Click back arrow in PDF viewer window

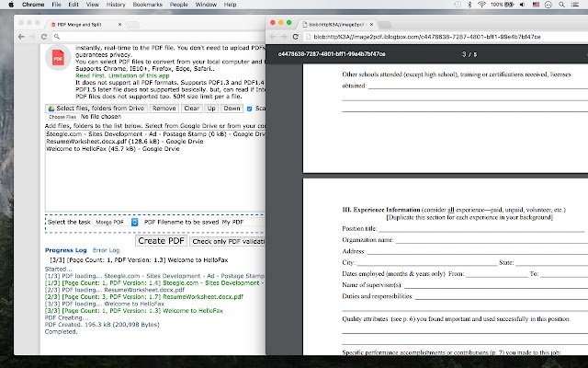click(x=273, y=37)
